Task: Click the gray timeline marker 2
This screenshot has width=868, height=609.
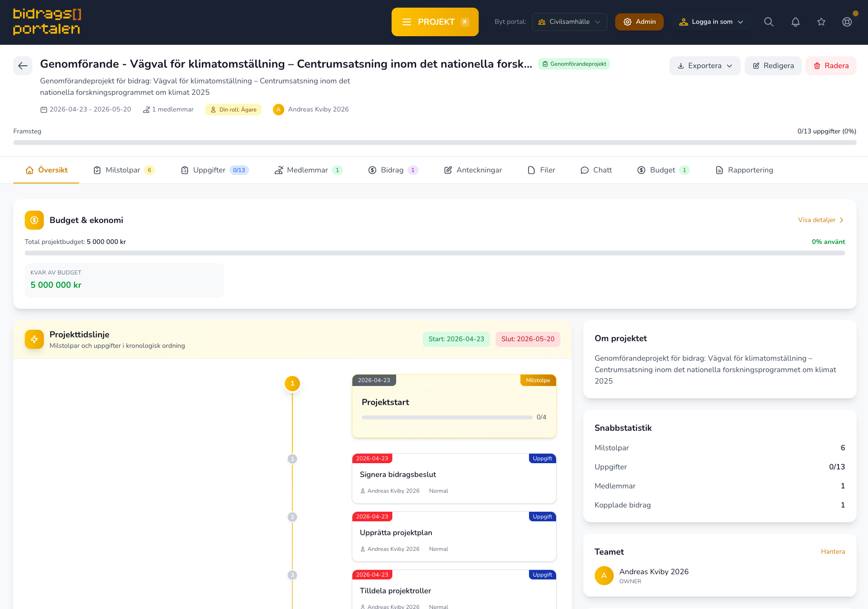Action: tap(292, 517)
